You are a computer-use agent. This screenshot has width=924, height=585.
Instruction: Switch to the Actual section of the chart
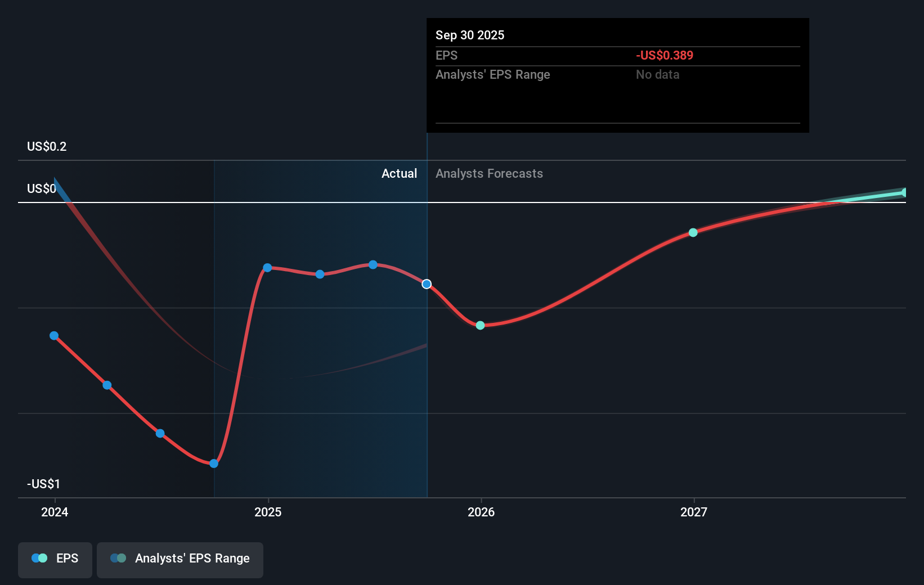(400, 173)
